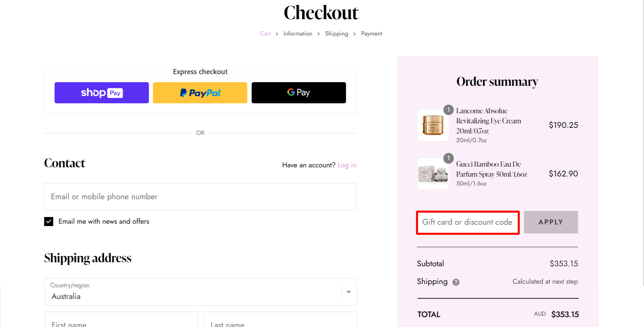Screen dimensions: 644x327
Task: Click the quantity badge on the Lancome item
Action: pyautogui.click(x=448, y=110)
